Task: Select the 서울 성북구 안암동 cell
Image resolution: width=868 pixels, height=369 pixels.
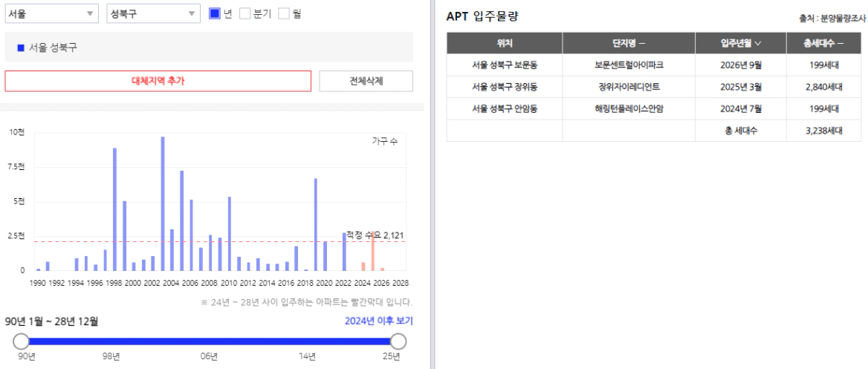Action: [x=505, y=109]
